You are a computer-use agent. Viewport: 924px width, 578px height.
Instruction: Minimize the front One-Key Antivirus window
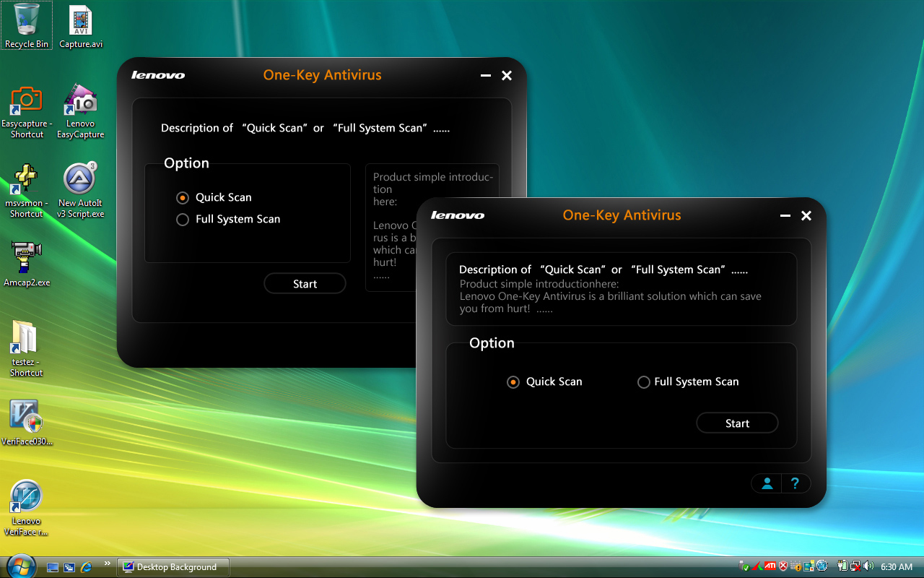(785, 215)
